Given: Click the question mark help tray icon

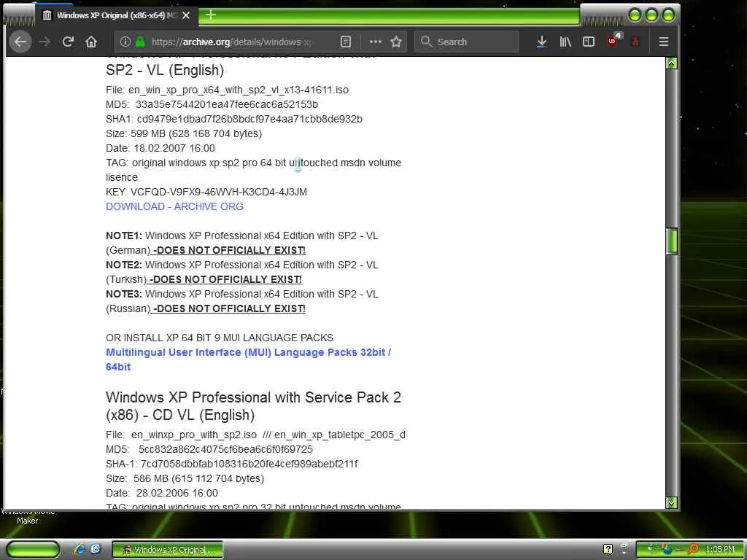Looking at the screenshot, I should point(608,550).
